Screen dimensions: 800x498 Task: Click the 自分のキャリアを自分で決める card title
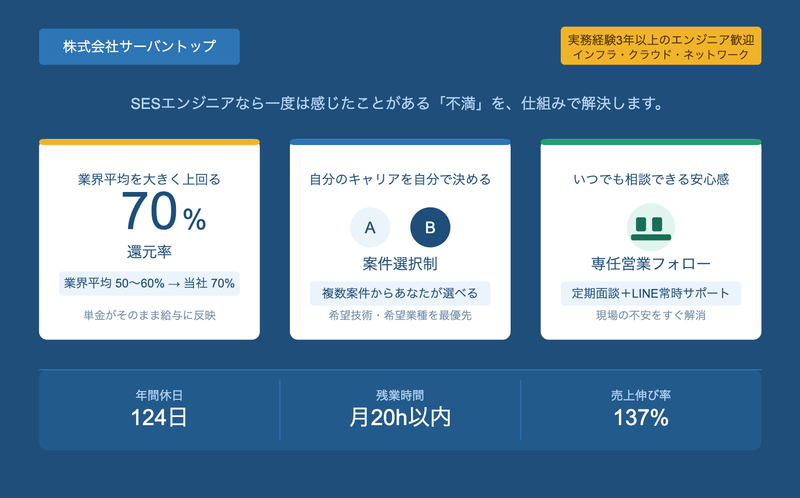point(400,180)
